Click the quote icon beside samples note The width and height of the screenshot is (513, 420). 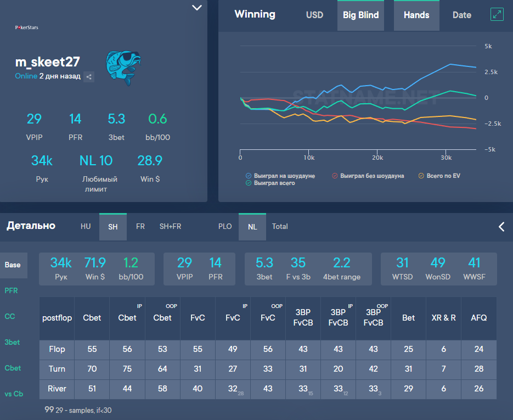pos(49,410)
